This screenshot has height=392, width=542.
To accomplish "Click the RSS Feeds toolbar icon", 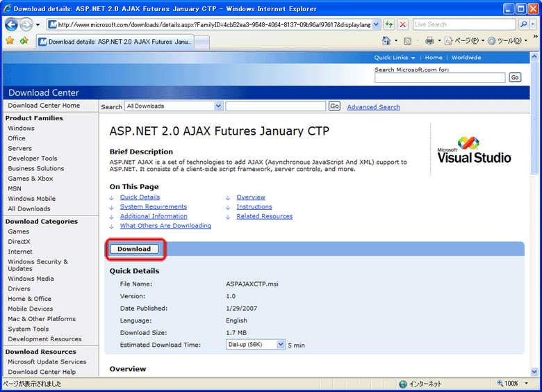I will click(x=407, y=41).
